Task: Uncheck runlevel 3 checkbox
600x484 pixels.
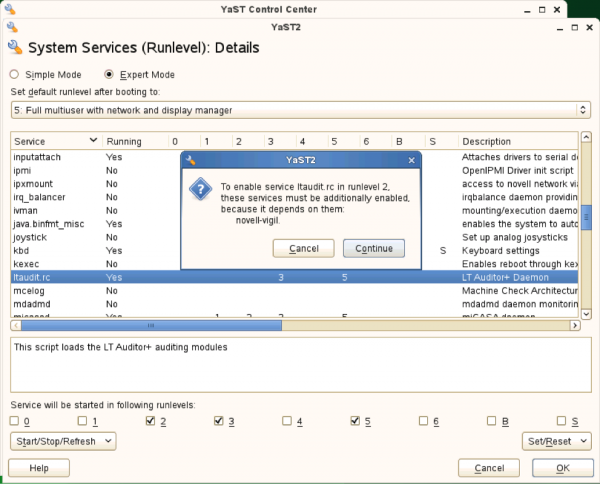Action: point(218,421)
